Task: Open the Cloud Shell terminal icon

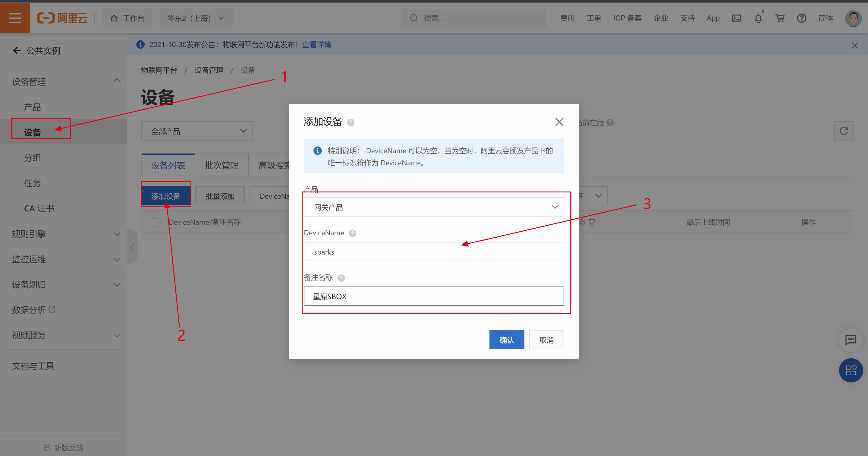Action: click(736, 18)
